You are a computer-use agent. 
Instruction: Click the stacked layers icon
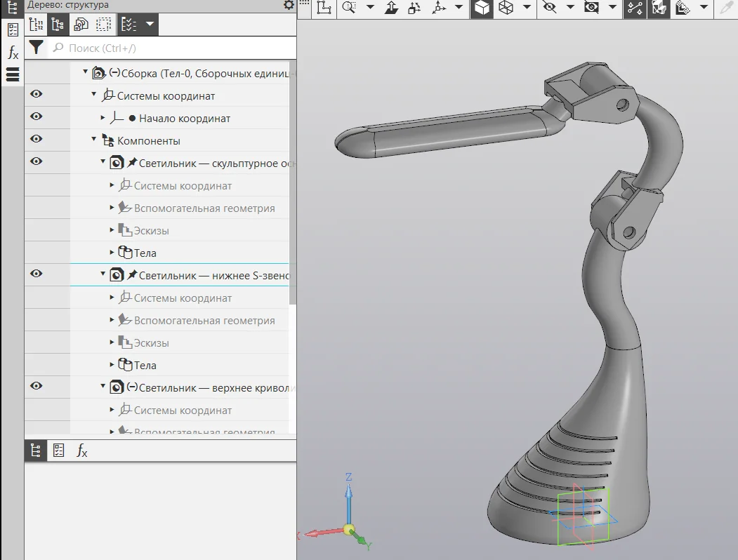coord(683,7)
